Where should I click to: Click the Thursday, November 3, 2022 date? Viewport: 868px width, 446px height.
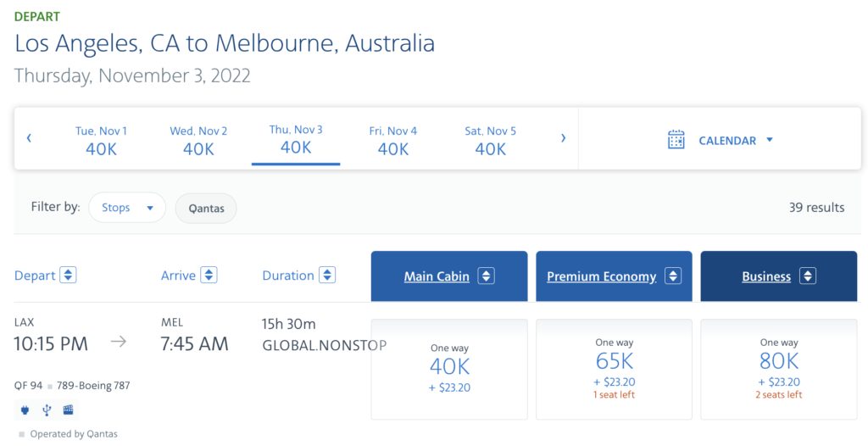(132, 76)
